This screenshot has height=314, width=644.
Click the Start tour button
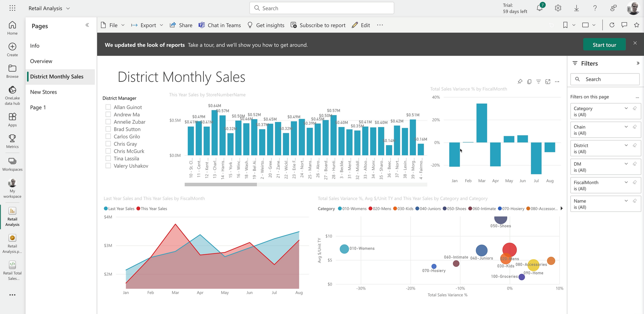pyautogui.click(x=604, y=45)
